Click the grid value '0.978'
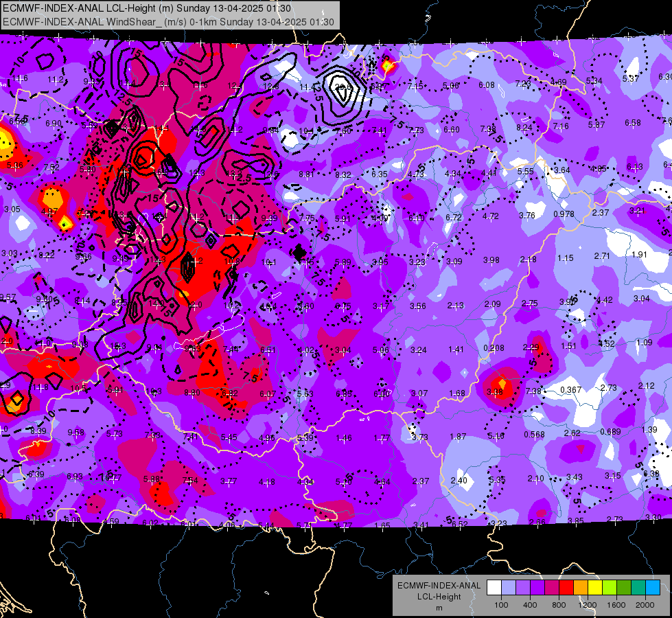672x618 pixels. coord(564,214)
